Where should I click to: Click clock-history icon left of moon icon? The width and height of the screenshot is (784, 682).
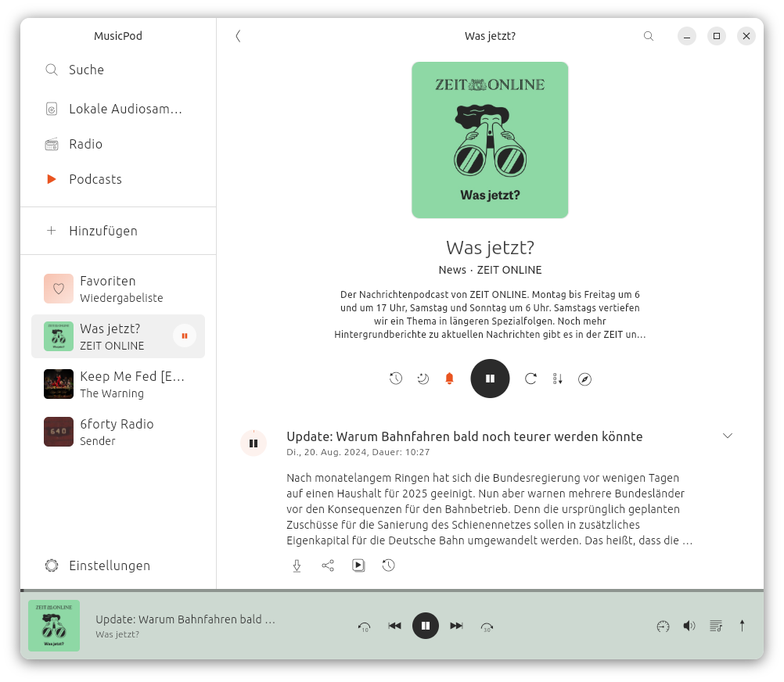[x=395, y=379]
